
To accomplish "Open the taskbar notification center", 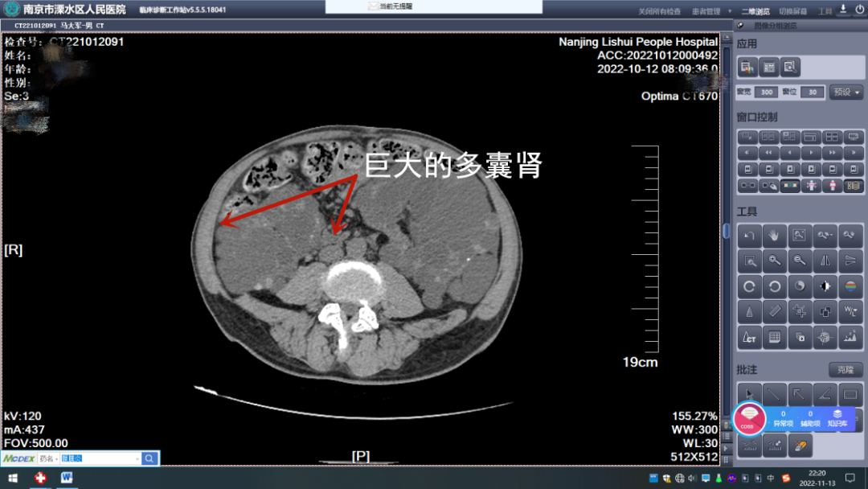I will click(850, 479).
